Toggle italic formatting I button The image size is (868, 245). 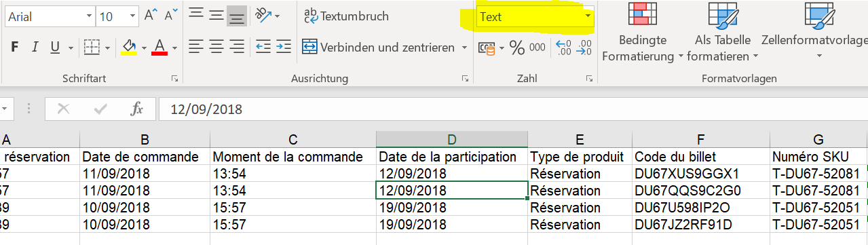pyautogui.click(x=35, y=47)
